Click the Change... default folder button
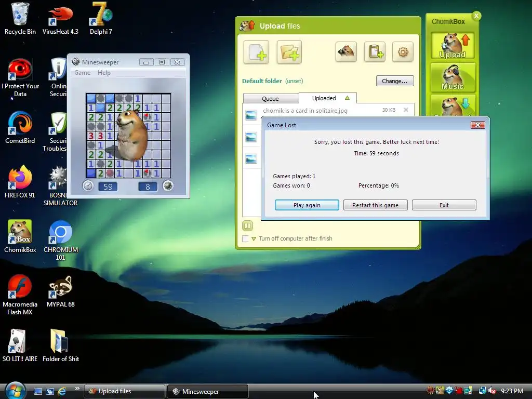 pyautogui.click(x=395, y=81)
